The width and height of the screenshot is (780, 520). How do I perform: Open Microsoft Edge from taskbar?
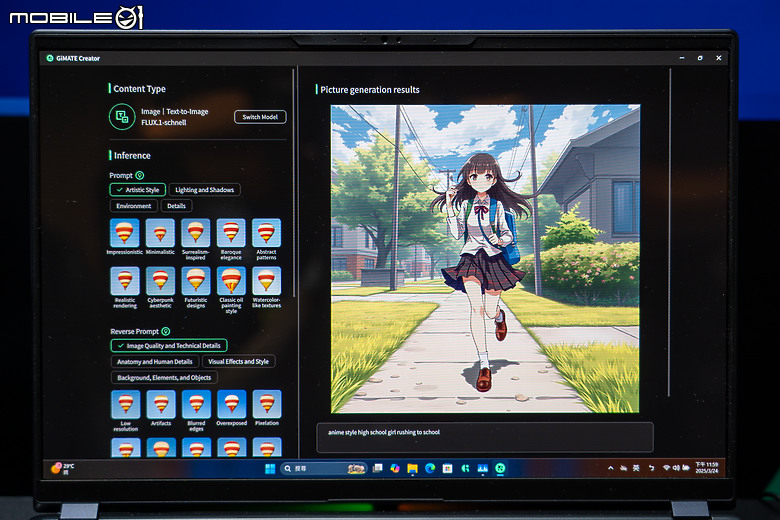[x=430, y=468]
